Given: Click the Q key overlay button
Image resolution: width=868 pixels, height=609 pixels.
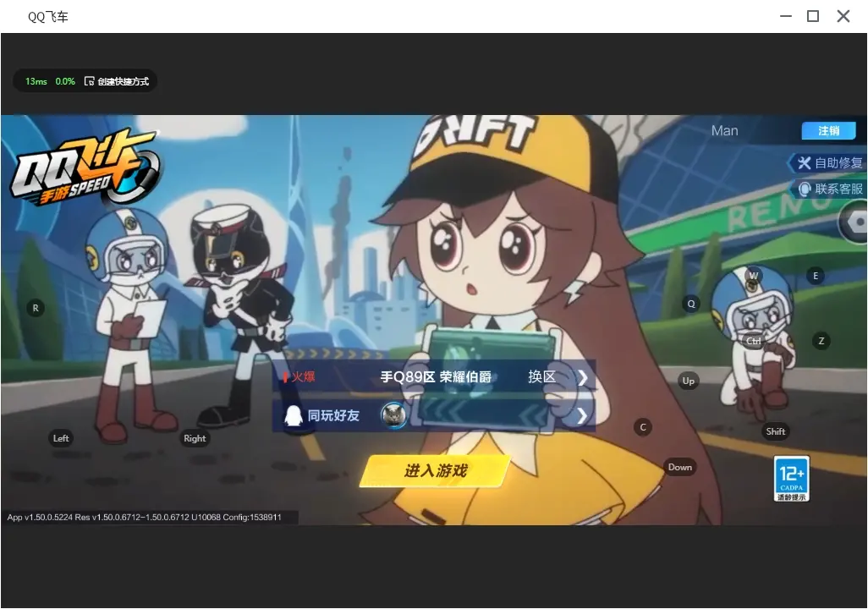Looking at the screenshot, I should [691, 304].
